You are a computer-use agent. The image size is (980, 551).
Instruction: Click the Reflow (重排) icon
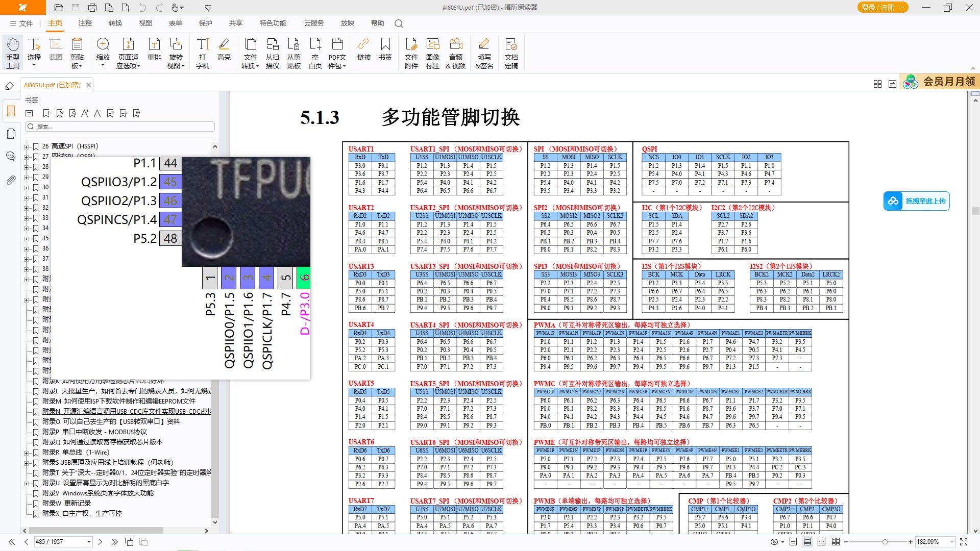154,49
